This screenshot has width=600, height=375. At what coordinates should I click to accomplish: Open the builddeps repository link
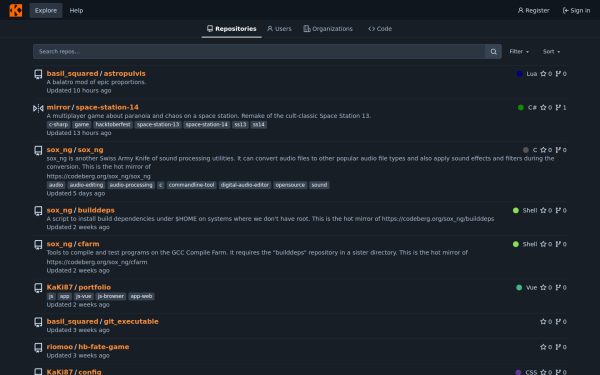click(96, 210)
